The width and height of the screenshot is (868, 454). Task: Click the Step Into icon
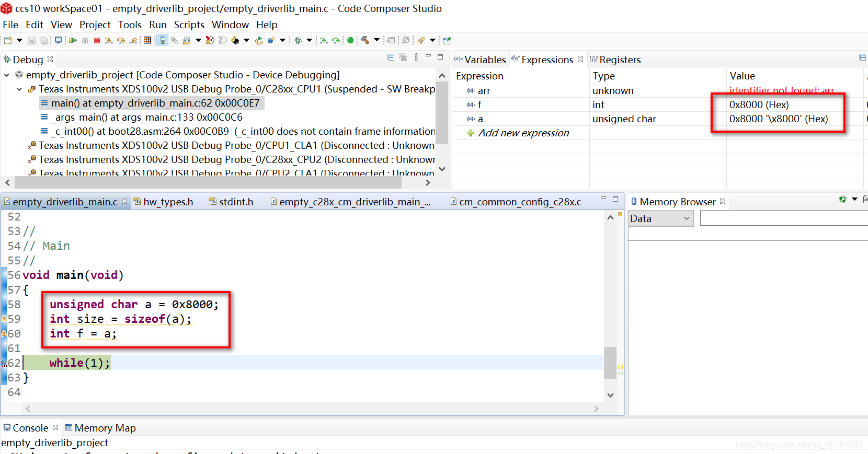click(x=109, y=40)
